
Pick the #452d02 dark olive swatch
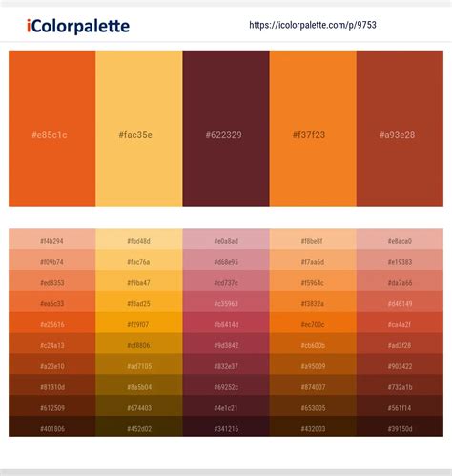[139, 426]
